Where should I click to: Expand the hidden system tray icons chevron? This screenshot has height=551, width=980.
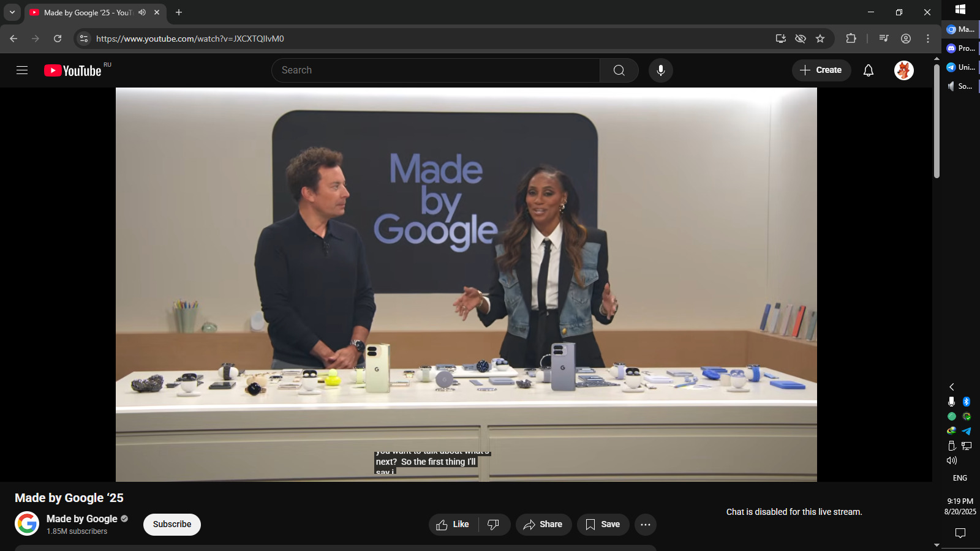(952, 387)
